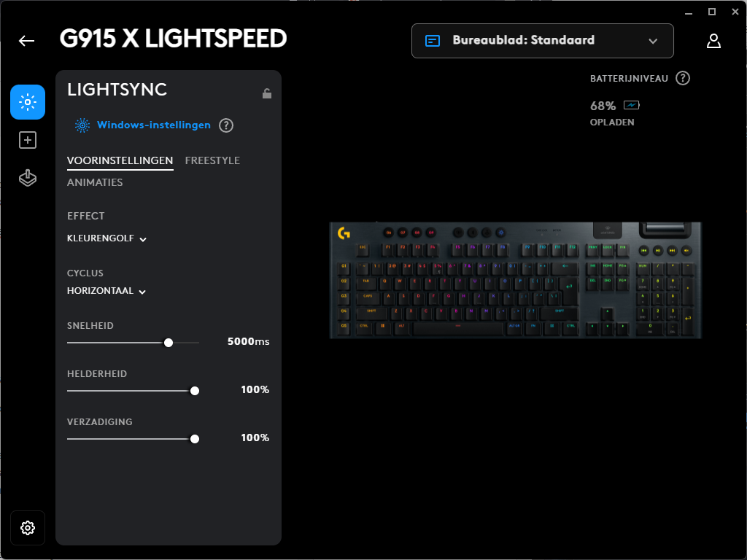Click the battery charging icon
The width and height of the screenshot is (747, 560).
[632, 105]
